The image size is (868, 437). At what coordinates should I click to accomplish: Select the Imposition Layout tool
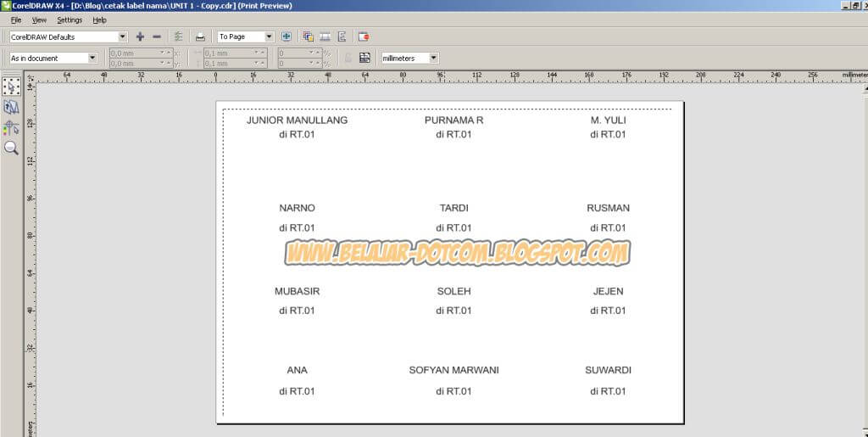tap(12, 107)
